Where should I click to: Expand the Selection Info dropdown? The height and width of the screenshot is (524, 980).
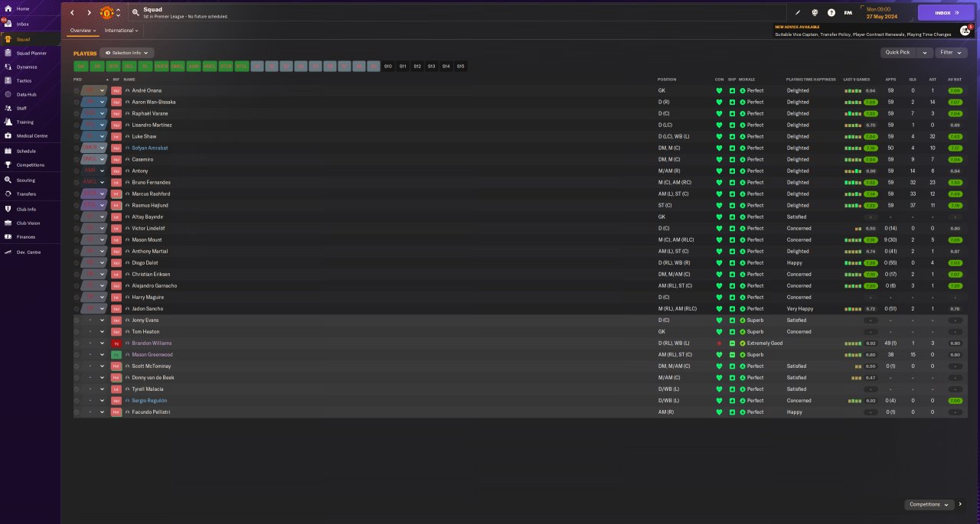[x=127, y=53]
